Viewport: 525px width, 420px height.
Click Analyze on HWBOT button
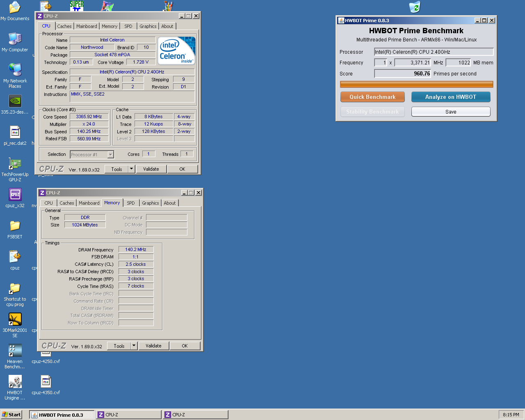pyautogui.click(x=451, y=97)
